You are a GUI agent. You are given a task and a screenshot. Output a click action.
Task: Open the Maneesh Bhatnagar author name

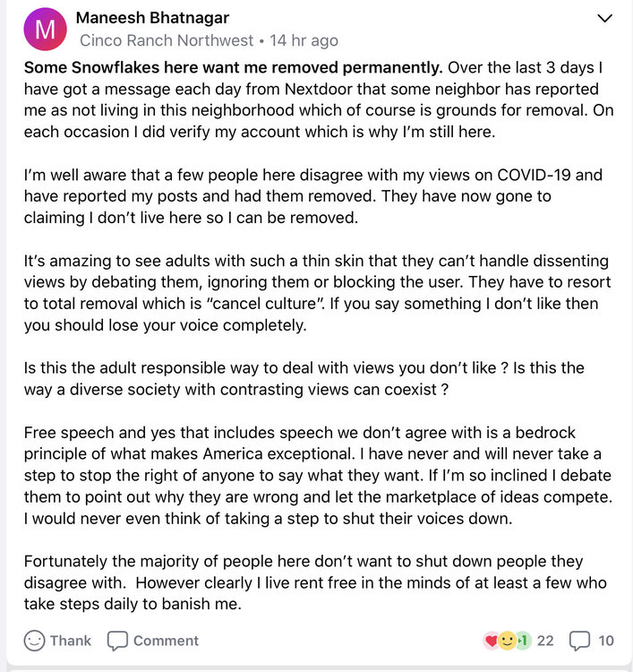point(153,18)
